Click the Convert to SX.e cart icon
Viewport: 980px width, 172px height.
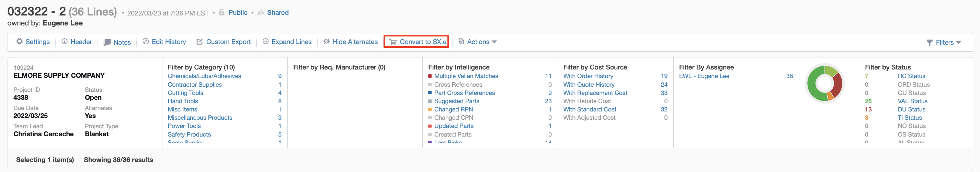point(393,42)
